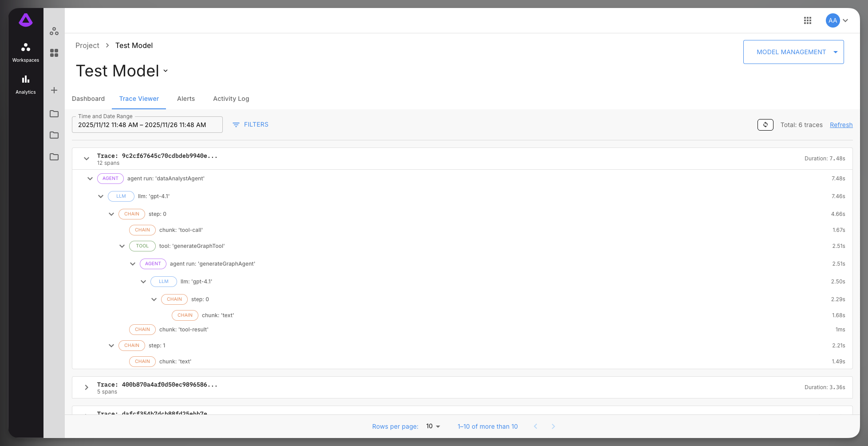This screenshot has width=868, height=446.
Task: Collapse the 'generateGraphTool' tool span
Action: pos(122,246)
